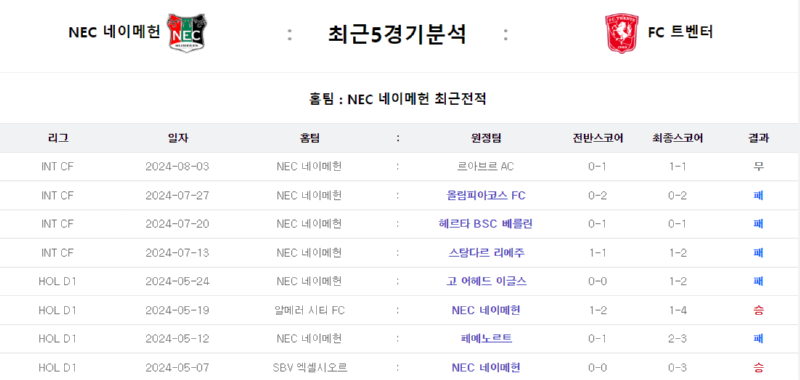800x380 pixels.
Task: Open NEC 네이메헌 link in 2024-05-19 row
Action: 486,310
